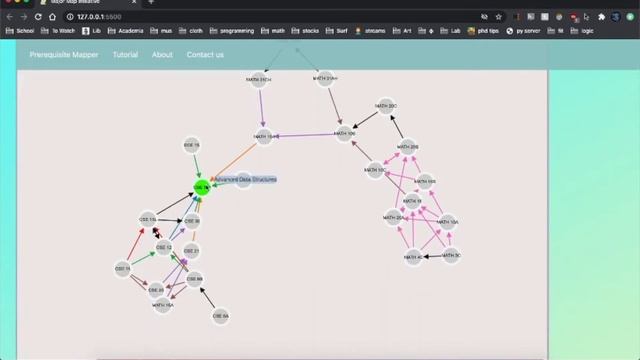The height and width of the screenshot is (360, 640).
Task: Open the green profile avatar in toolbar
Action: point(630,17)
